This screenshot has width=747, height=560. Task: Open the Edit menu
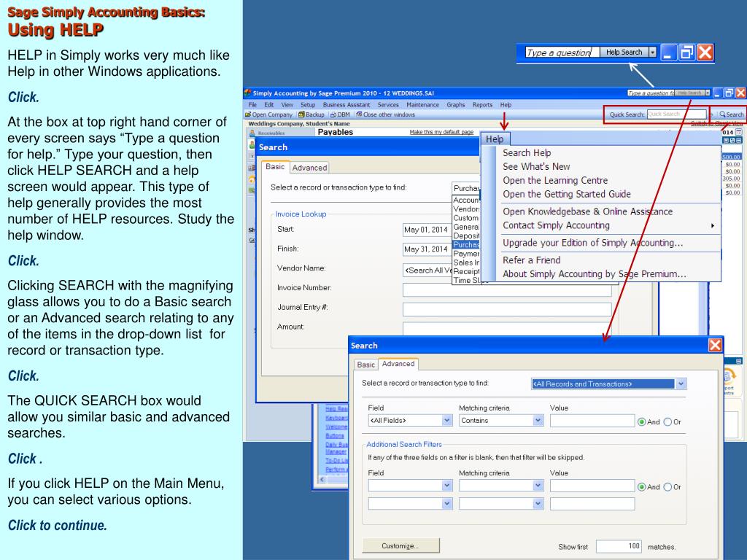point(269,105)
